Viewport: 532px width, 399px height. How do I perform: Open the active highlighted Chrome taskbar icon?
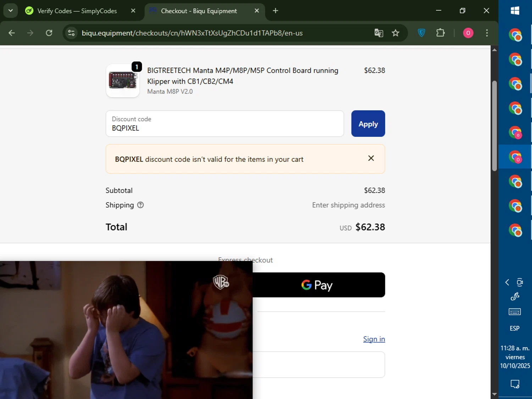coord(515,157)
